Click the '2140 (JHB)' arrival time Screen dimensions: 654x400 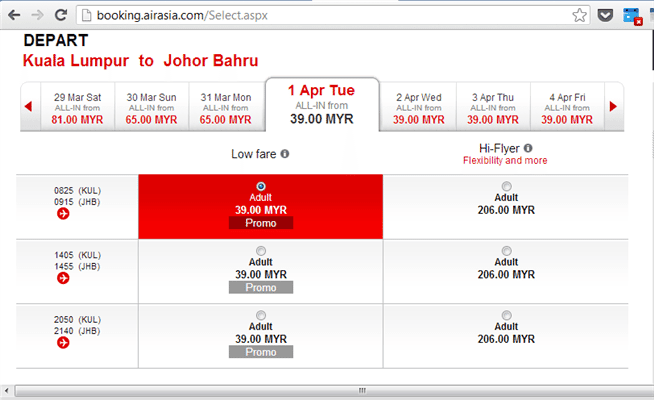[77, 331]
